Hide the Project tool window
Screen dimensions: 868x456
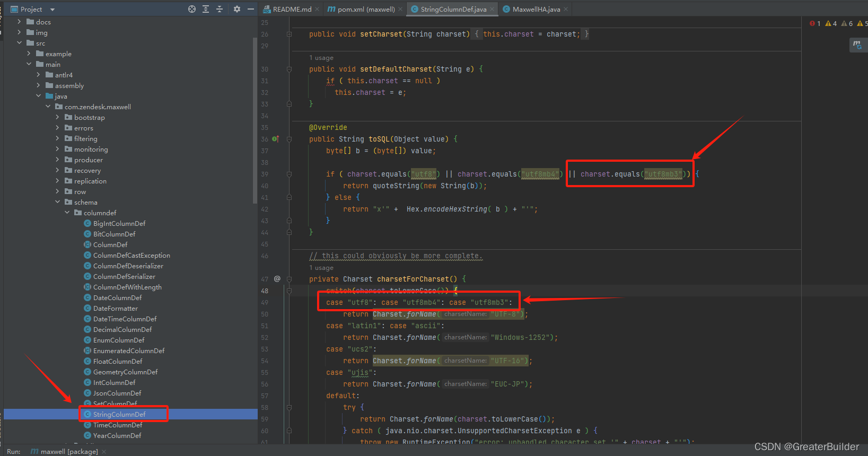click(251, 9)
